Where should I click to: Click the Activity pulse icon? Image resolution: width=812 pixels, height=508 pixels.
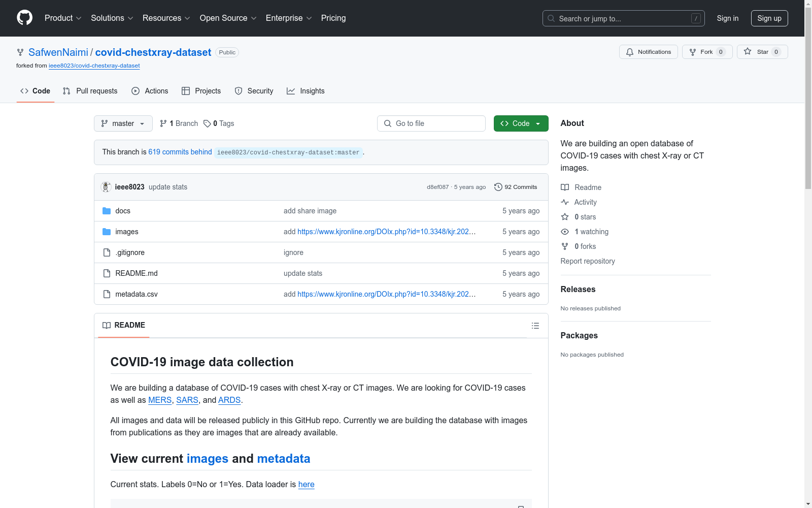pos(565,202)
